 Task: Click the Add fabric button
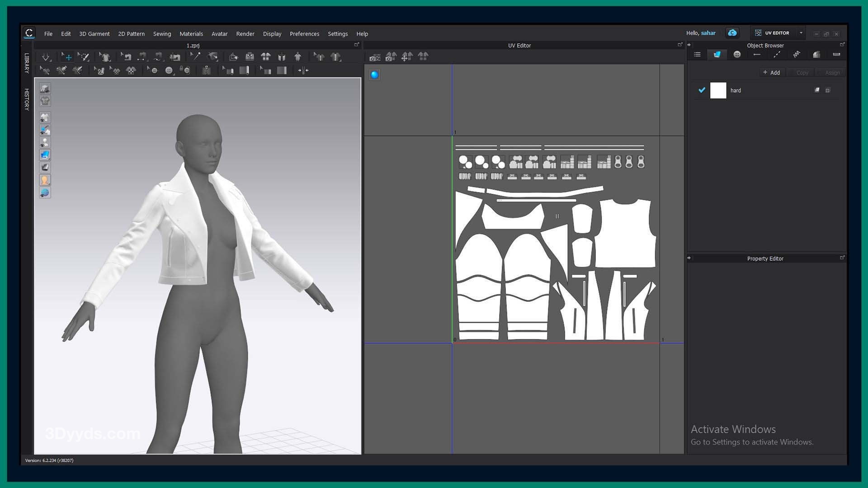click(x=771, y=73)
